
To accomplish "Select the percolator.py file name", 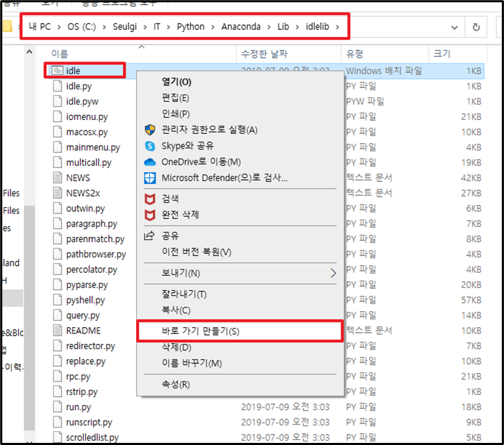I will [91, 269].
